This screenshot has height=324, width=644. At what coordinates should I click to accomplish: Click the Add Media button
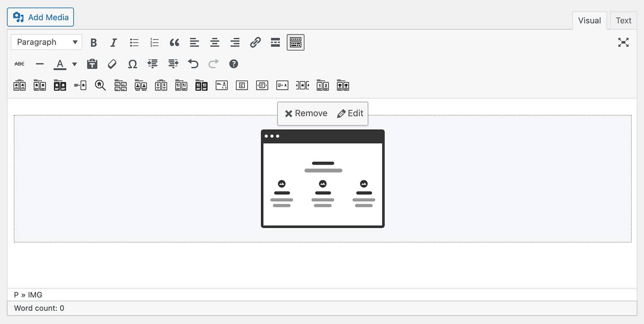click(40, 17)
